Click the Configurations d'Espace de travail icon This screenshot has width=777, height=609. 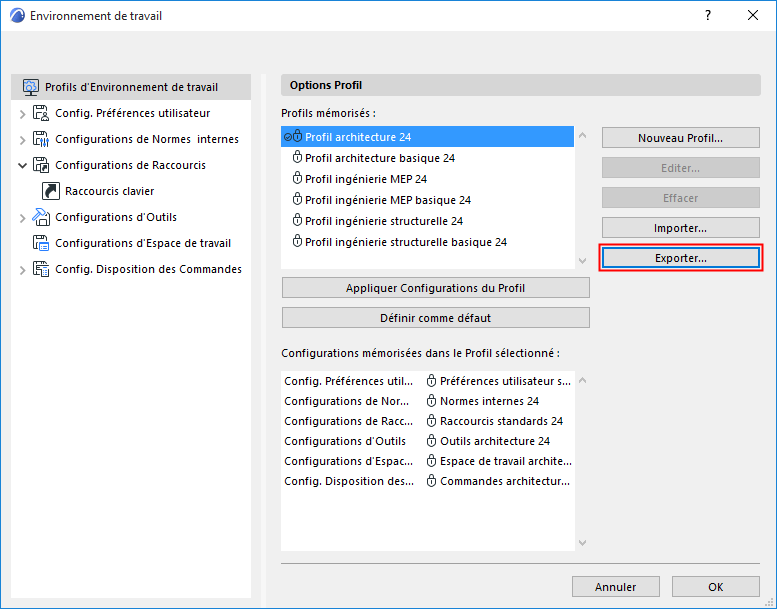point(41,243)
